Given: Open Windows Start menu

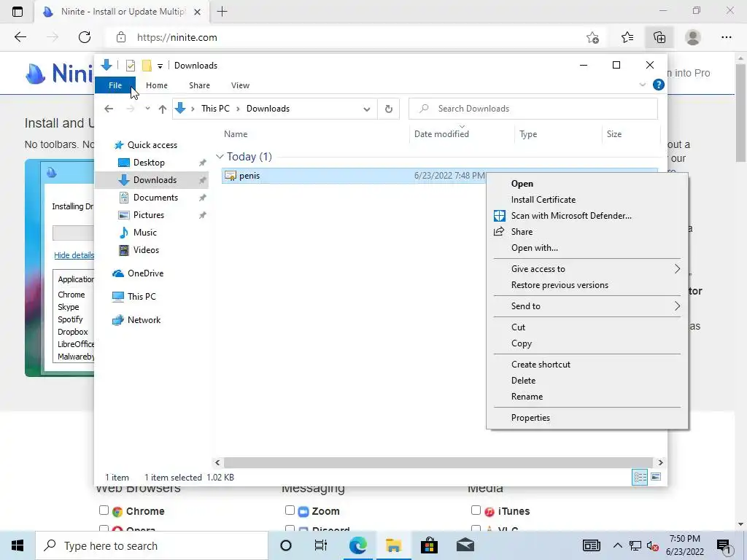Looking at the screenshot, I should point(18,545).
